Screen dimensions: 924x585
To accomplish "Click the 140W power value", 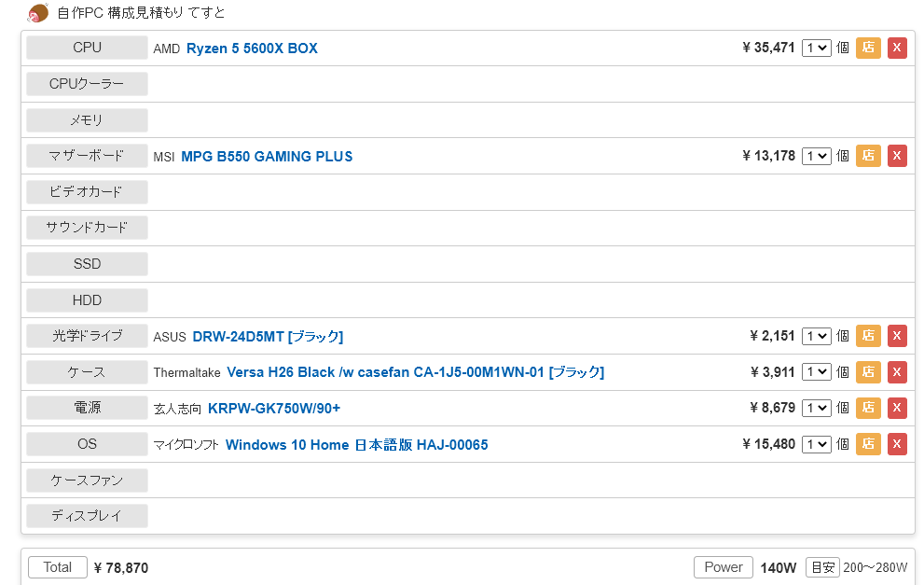I will pos(778,568).
